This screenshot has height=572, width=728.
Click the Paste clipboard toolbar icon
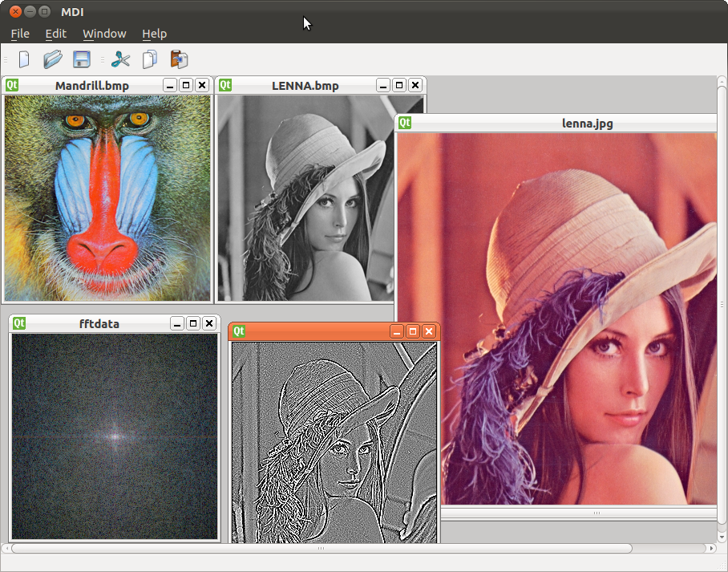(x=179, y=59)
